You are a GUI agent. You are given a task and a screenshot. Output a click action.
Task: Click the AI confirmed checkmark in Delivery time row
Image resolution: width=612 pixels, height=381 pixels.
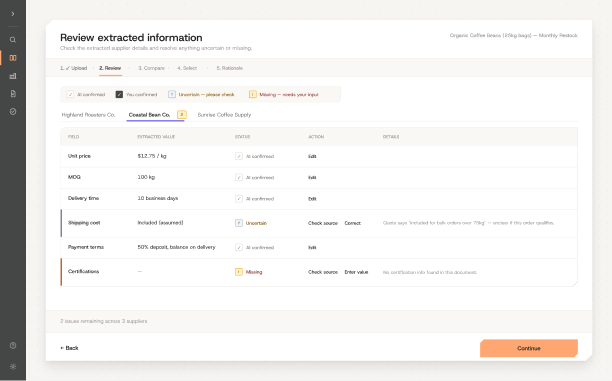pyautogui.click(x=239, y=199)
